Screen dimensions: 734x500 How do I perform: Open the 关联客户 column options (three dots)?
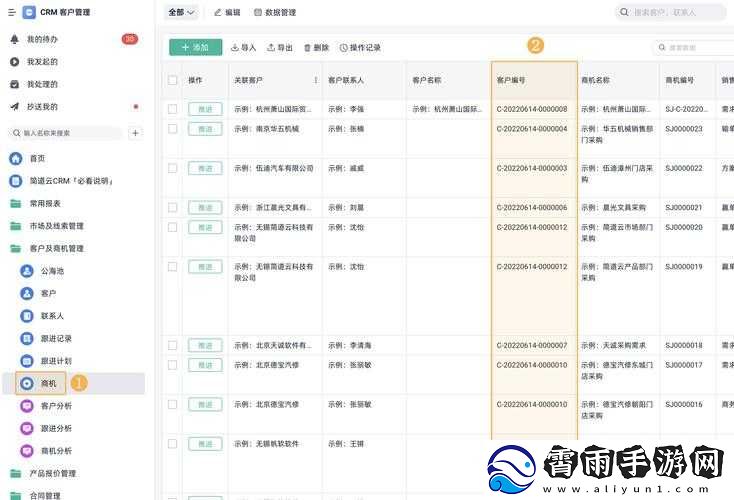click(x=316, y=81)
